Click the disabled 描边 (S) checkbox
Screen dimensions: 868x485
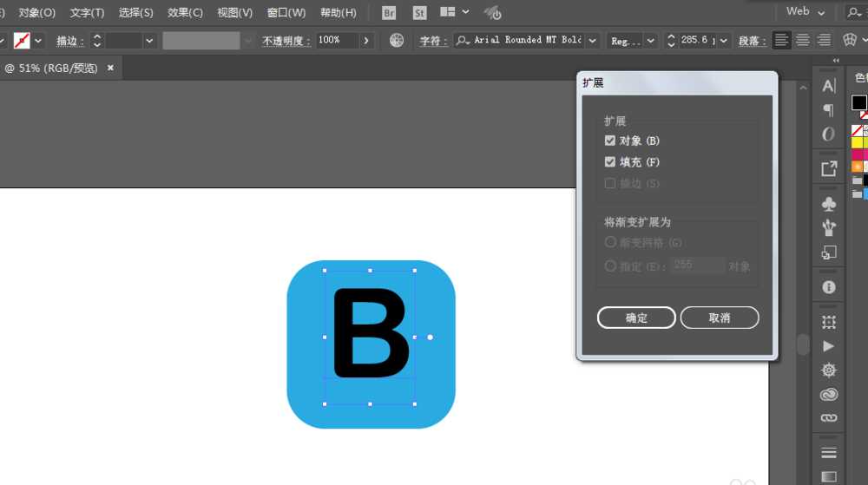click(x=610, y=183)
